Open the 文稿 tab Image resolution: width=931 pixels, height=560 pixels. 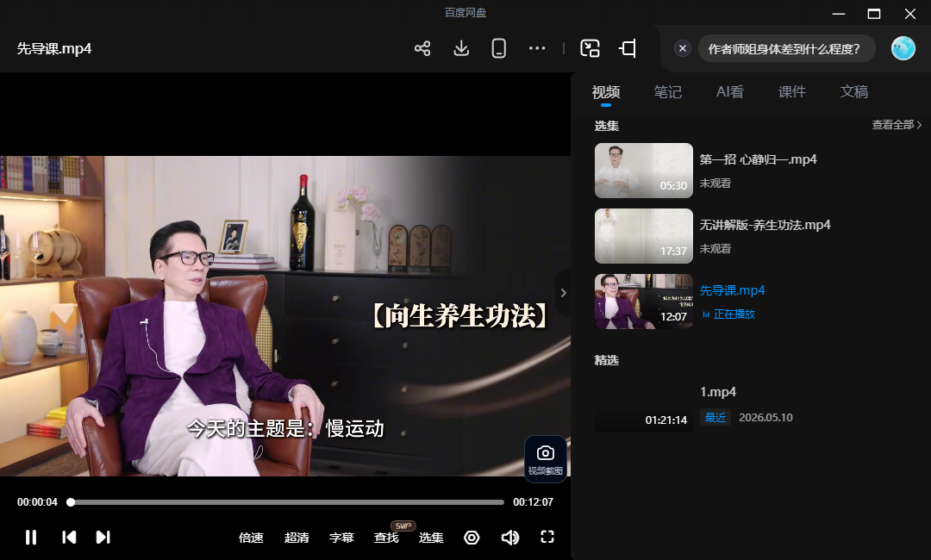pyautogui.click(x=853, y=92)
